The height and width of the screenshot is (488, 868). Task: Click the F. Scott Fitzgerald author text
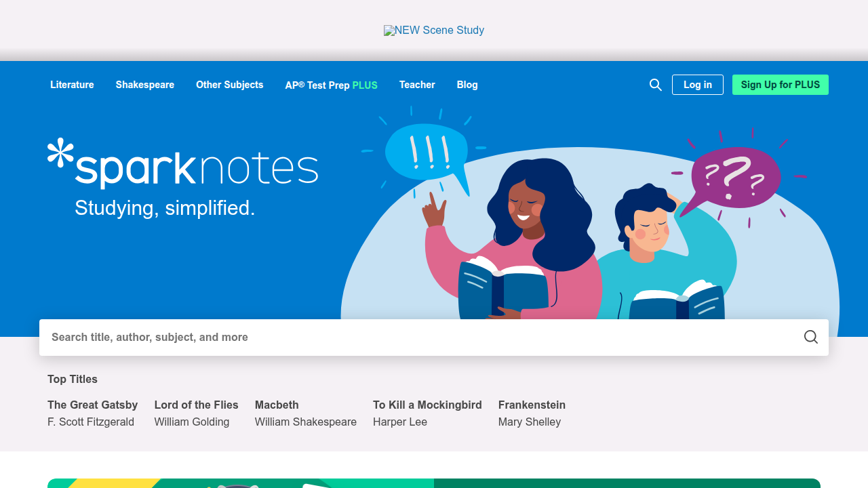91,422
